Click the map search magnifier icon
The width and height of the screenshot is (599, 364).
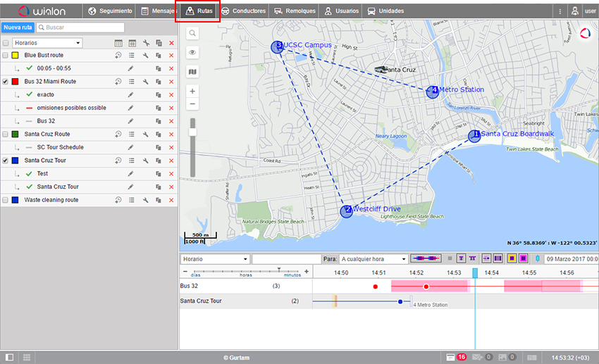[x=192, y=33]
